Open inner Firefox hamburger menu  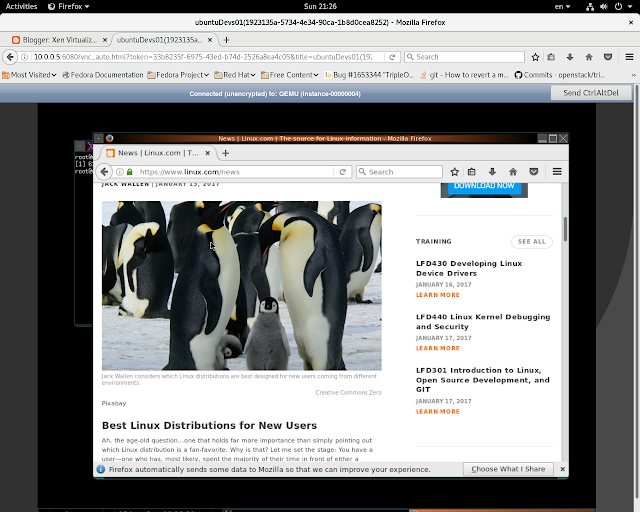(557, 172)
